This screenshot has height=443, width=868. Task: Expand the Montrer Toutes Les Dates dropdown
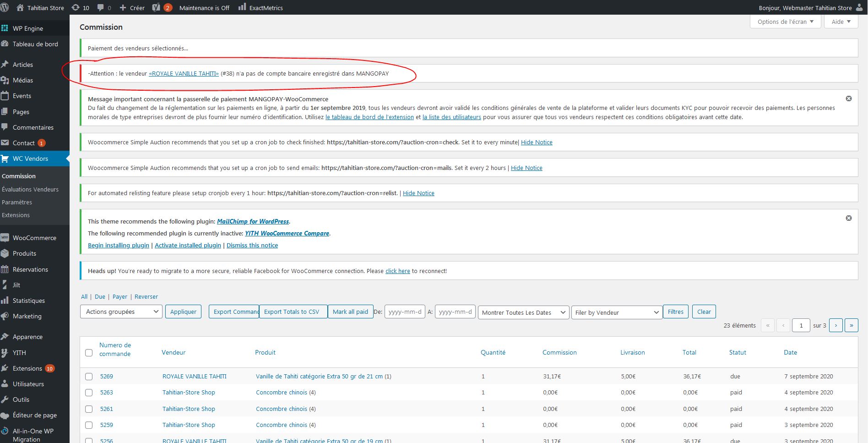[x=523, y=312]
